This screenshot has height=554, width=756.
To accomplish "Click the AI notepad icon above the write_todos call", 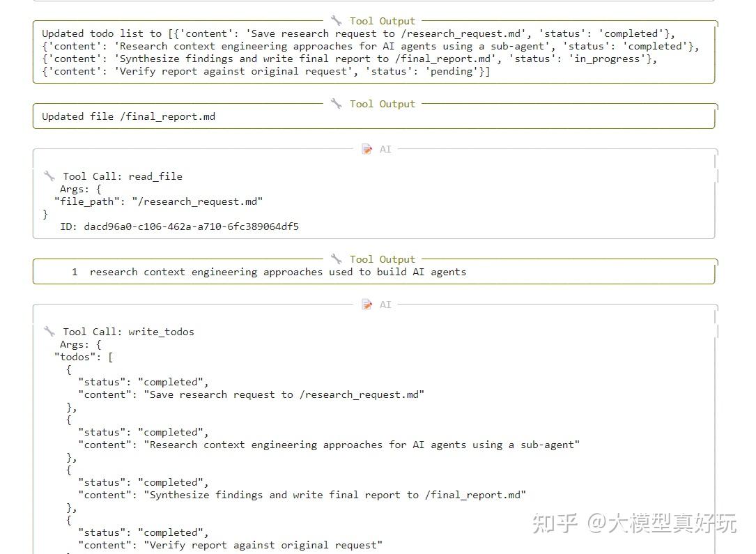I will point(367,305).
